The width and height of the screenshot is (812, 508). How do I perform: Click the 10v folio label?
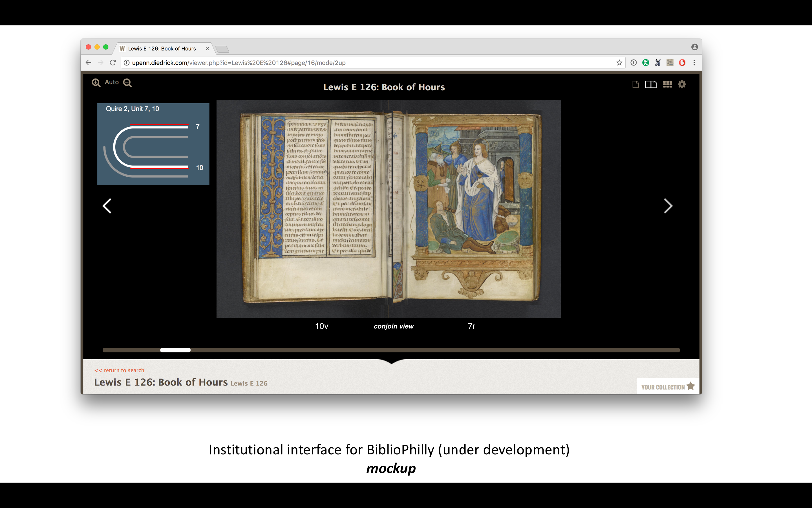[x=321, y=326]
